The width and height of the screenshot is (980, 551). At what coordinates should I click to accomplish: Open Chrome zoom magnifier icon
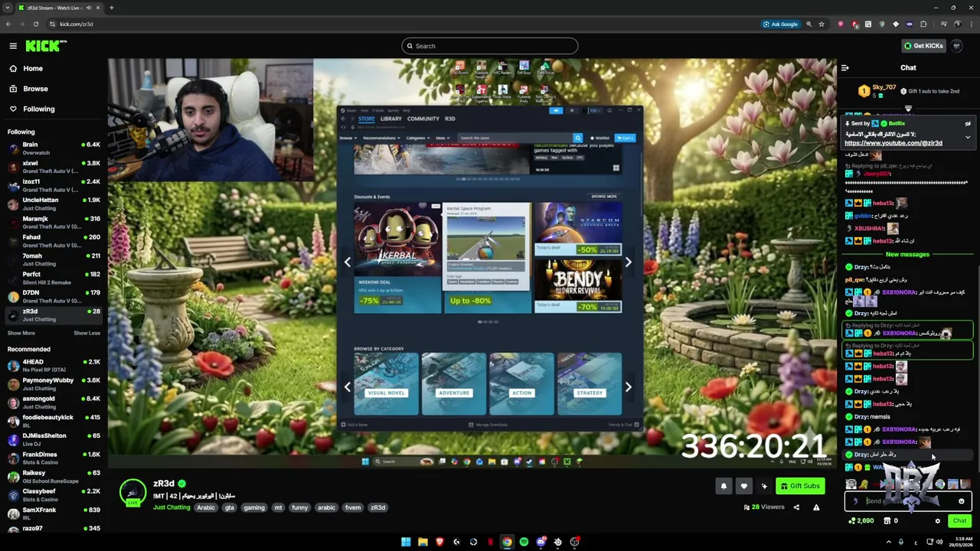point(808,24)
